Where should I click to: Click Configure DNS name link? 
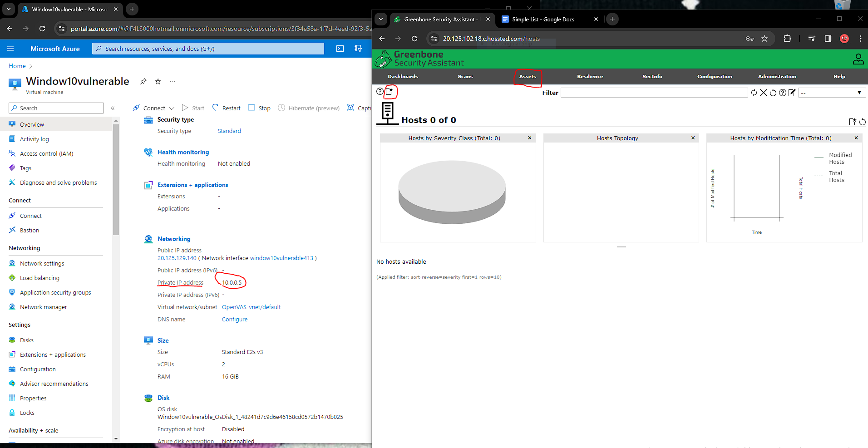click(x=235, y=319)
